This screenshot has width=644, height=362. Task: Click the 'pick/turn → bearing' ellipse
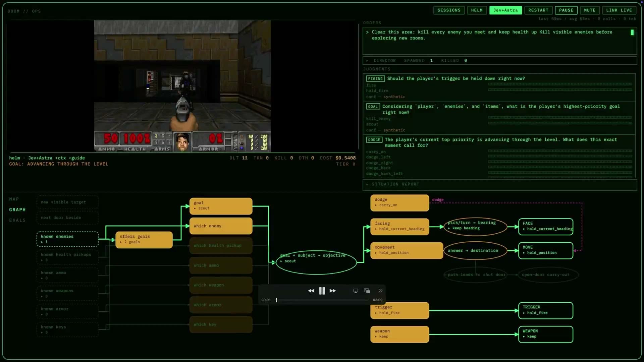point(475,226)
